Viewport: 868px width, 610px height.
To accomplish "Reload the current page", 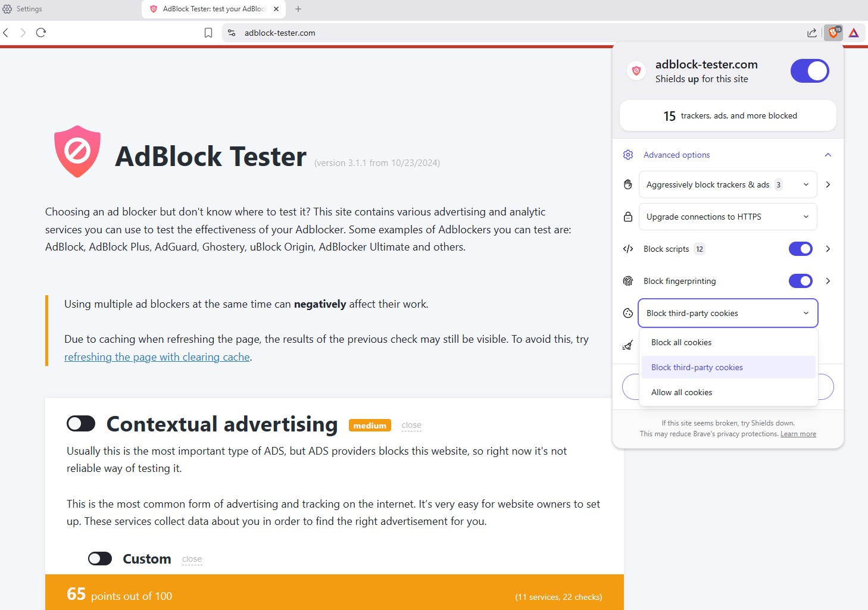I will pos(41,33).
